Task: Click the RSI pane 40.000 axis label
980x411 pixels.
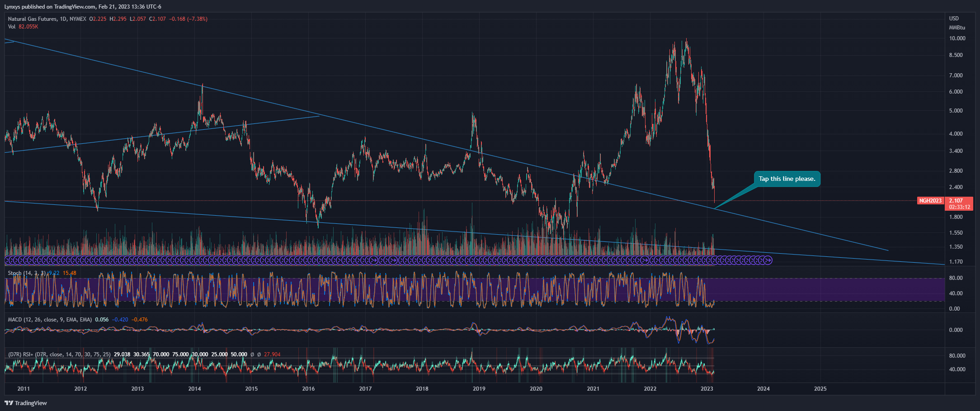Action: pyautogui.click(x=957, y=369)
